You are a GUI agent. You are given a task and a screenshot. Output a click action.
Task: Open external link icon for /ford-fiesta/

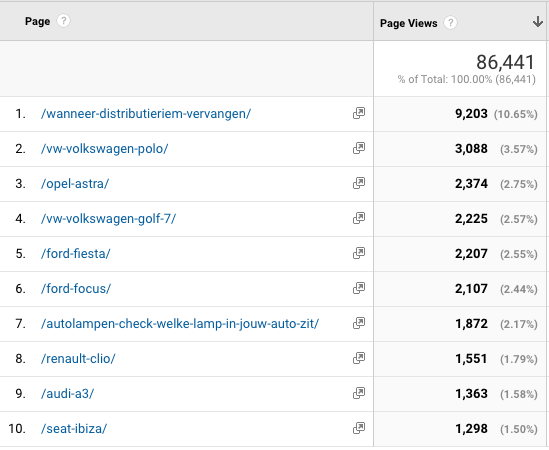(x=359, y=253)
